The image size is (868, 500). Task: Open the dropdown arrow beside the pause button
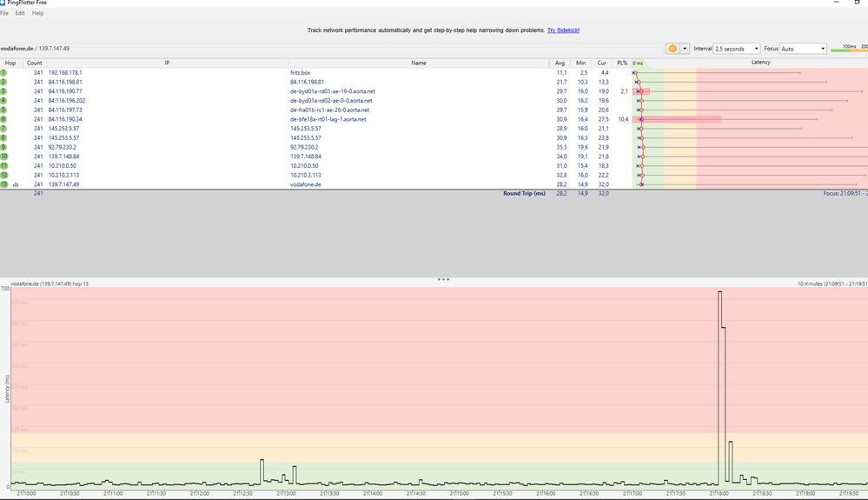pos(685,49)
